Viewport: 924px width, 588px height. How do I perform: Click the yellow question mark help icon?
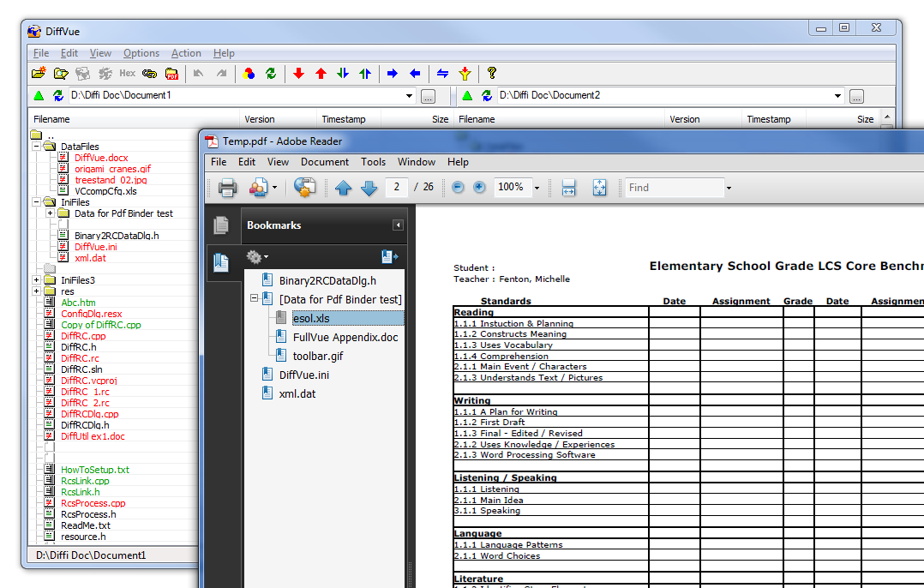[492, 73]
